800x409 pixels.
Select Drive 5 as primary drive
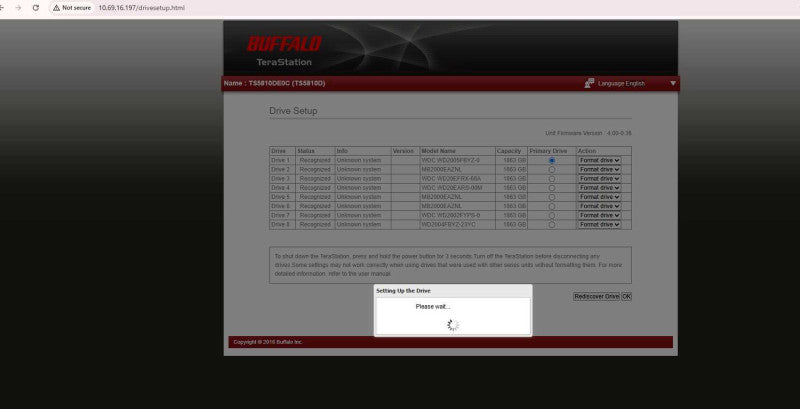point(552,197)
